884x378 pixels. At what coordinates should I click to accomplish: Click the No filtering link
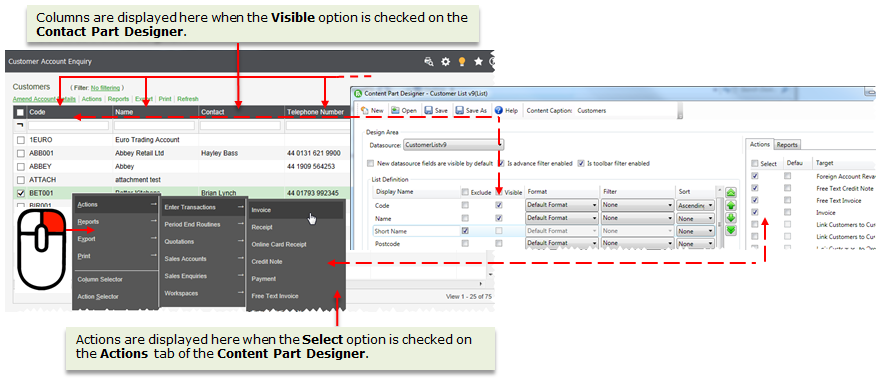105,88
